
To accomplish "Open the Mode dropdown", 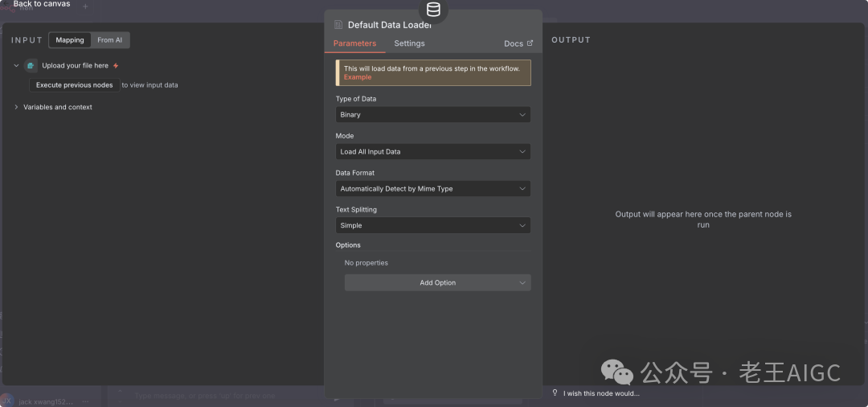I will [x=433, y=152].
